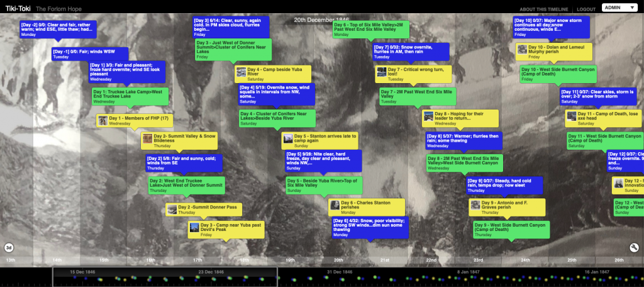
Task: Click the Day 7 Critical wrong turn thumbnail
Action: click(382, 72)
